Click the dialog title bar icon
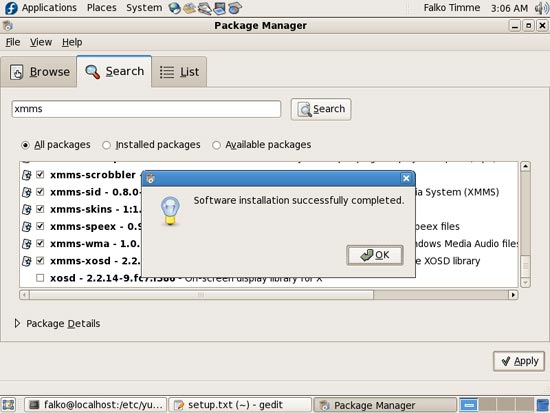Screen dimensions: 550x413 click(x=150, y=179)
